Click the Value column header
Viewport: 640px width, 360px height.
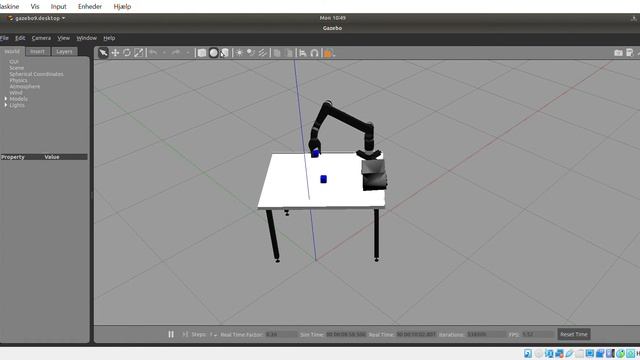point(52,157)
